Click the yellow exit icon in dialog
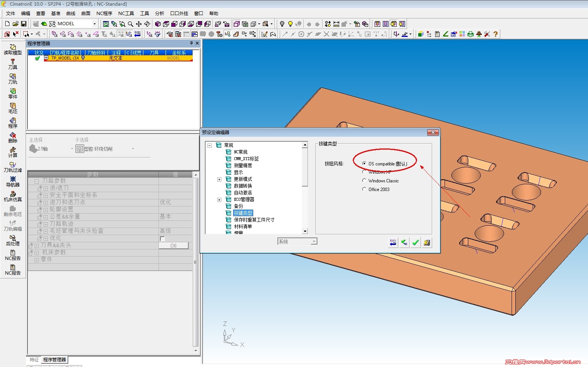The height and width of the screenshot is (367, 588). tap(427, 243)
